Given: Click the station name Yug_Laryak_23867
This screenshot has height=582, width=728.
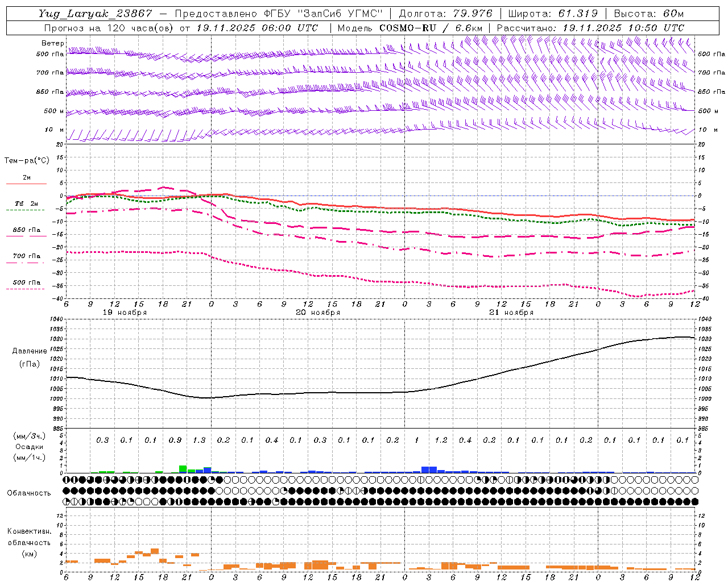Looking at the screenshot, I should (x=96, y=14).
